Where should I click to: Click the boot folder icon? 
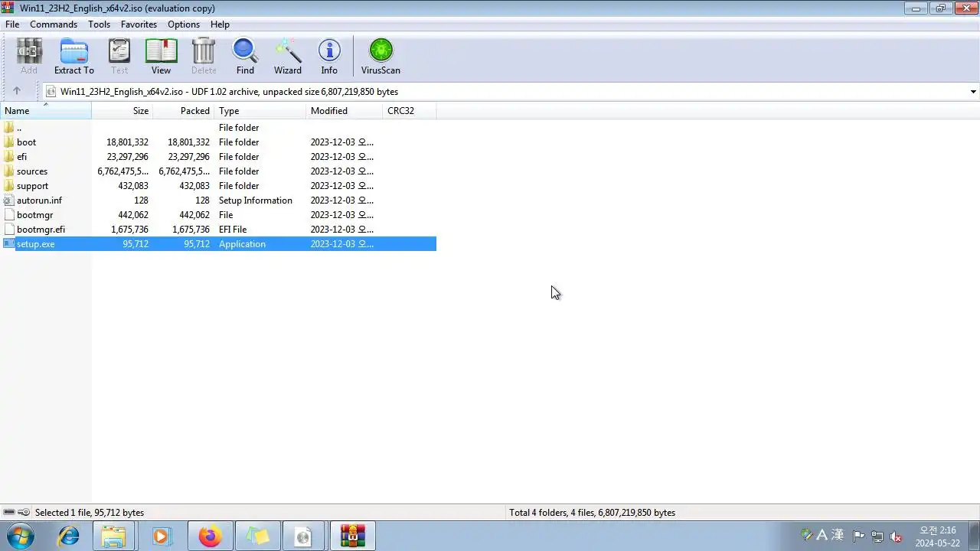(x=9, y=142)
